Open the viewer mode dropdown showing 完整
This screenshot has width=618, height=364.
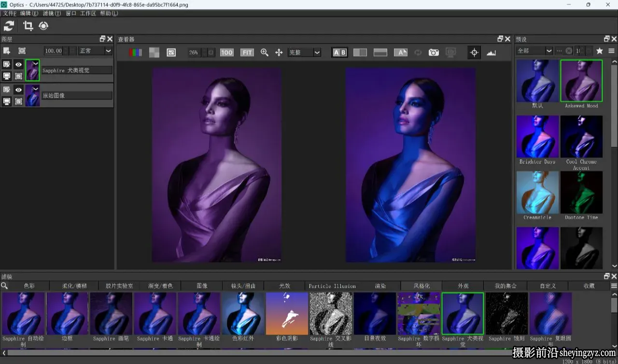click(304, 53)
